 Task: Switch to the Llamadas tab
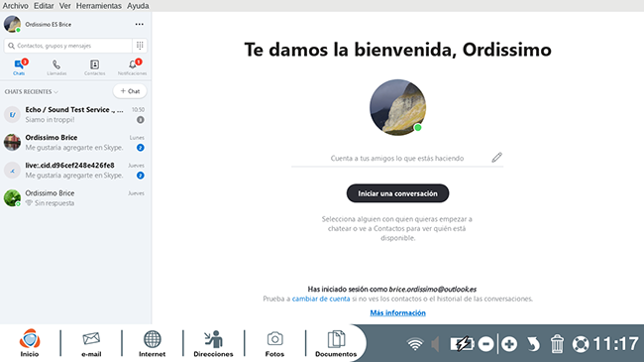coord(56,67)
